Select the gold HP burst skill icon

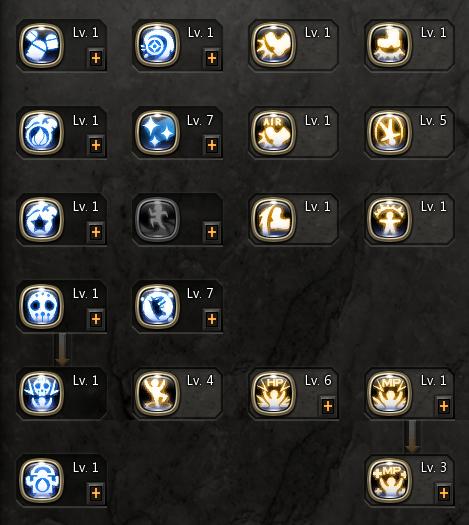(x=273, y=393)
